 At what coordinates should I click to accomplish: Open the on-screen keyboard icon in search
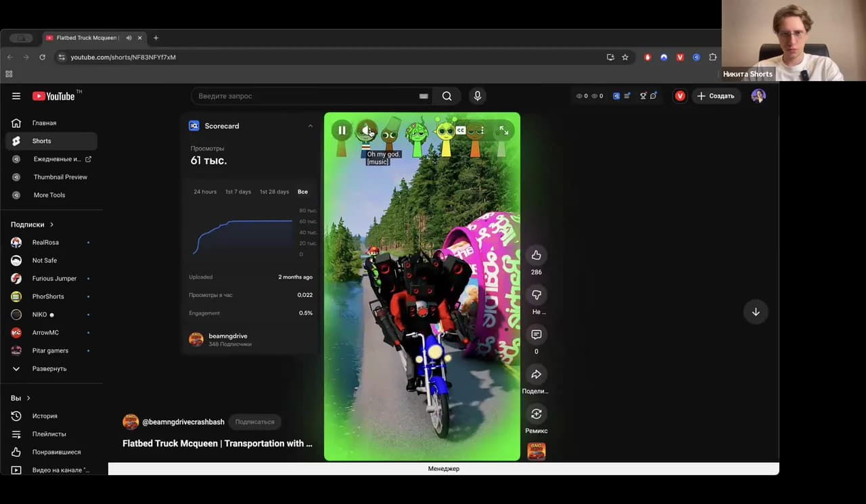[x=424, y=96]
